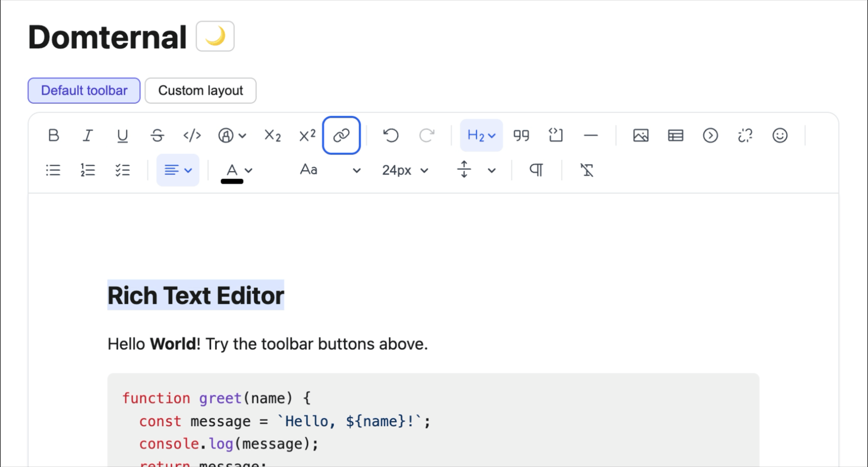The image size is (868, 467).
Task: Insert a superscript
Action: (x=306, y=135)
